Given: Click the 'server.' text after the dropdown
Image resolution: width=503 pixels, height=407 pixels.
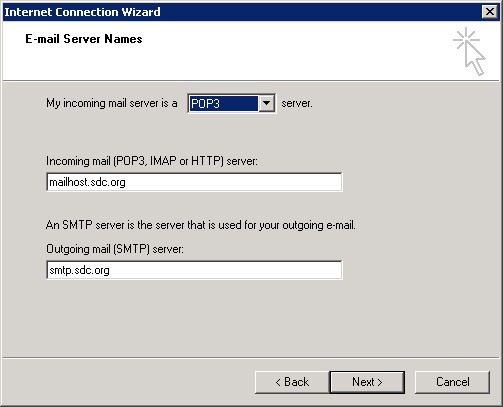Looking at the screenshot, I should pyautogui.click(x=297, y=103).
